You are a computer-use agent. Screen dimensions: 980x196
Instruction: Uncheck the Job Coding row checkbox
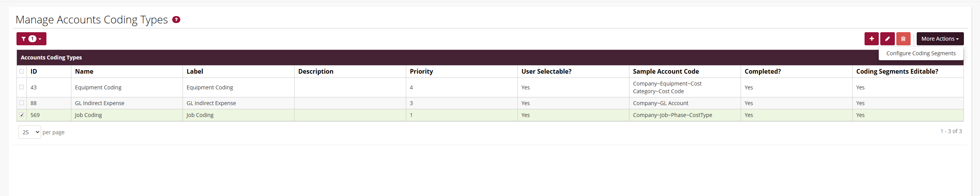coord(21,115)
